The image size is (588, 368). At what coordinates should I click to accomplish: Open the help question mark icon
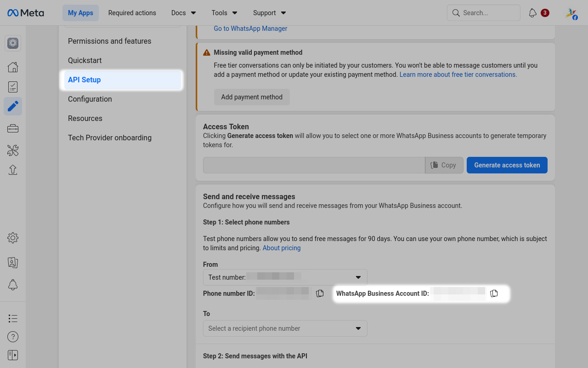click(13, 337)
